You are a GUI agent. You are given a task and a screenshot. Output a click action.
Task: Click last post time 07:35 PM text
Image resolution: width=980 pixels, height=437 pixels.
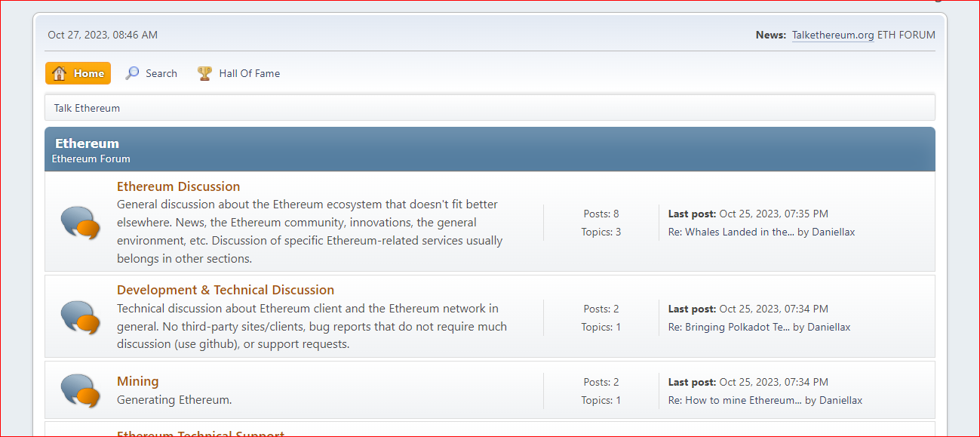(x=804, y=214)
